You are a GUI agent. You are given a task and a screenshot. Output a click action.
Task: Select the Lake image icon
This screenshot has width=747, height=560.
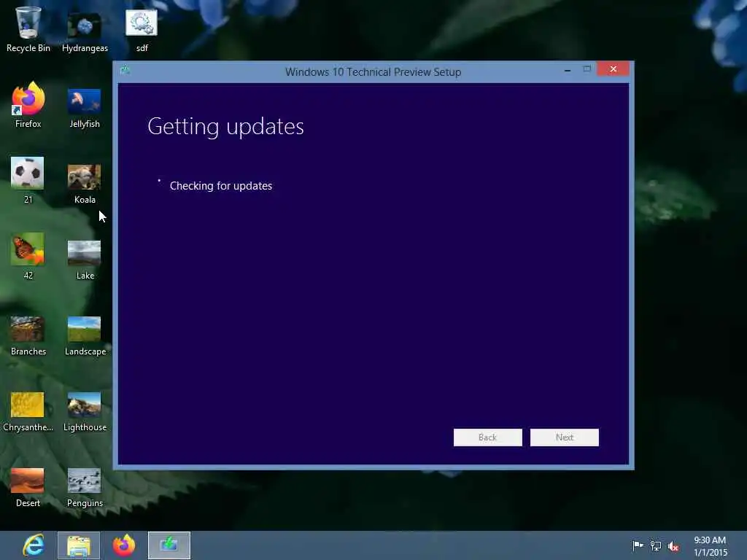coord(85,260)
